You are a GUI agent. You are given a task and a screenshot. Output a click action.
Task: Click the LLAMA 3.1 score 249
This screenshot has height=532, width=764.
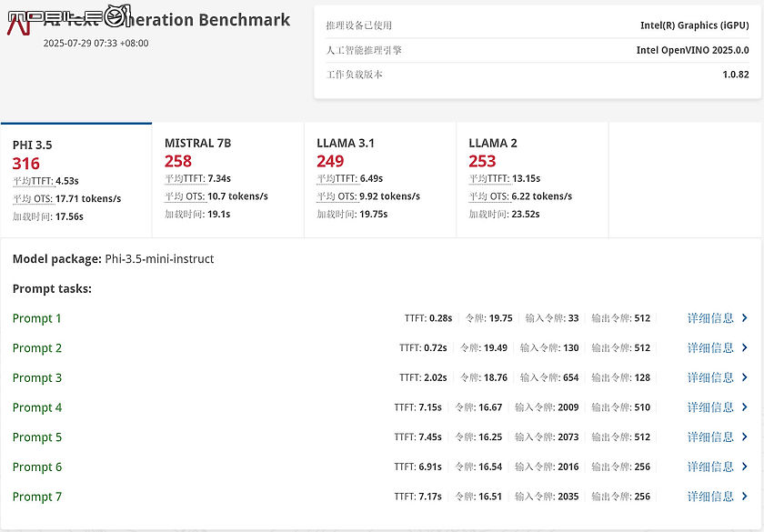click(330, 161)
